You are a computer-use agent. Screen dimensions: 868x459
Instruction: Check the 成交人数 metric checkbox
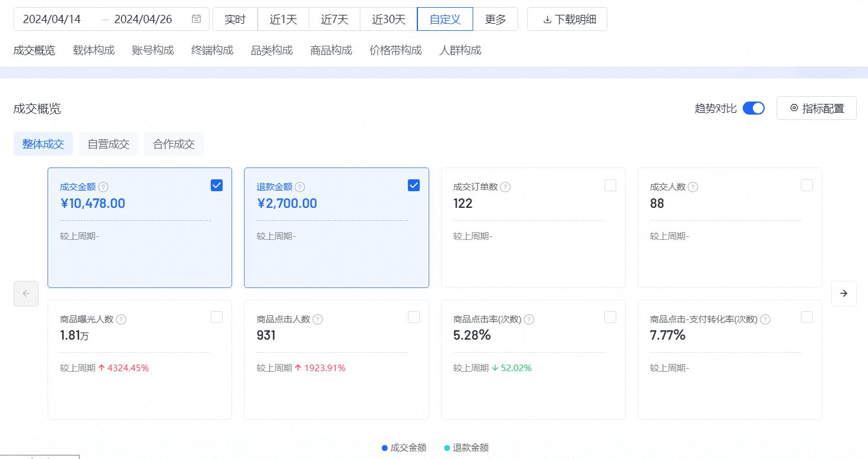tap(807, 185)
